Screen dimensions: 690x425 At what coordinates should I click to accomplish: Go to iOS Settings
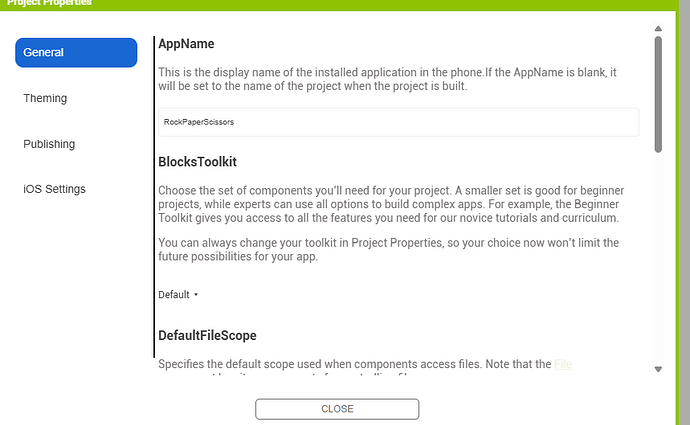[54, 189]
